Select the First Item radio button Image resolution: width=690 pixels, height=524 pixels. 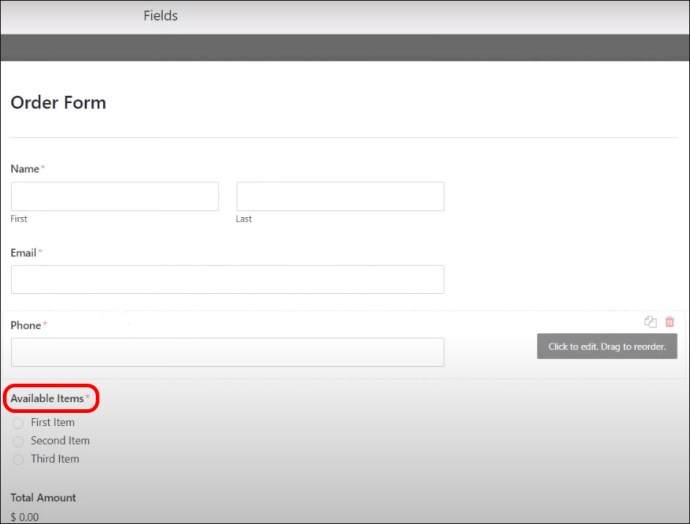pos(18,423)
